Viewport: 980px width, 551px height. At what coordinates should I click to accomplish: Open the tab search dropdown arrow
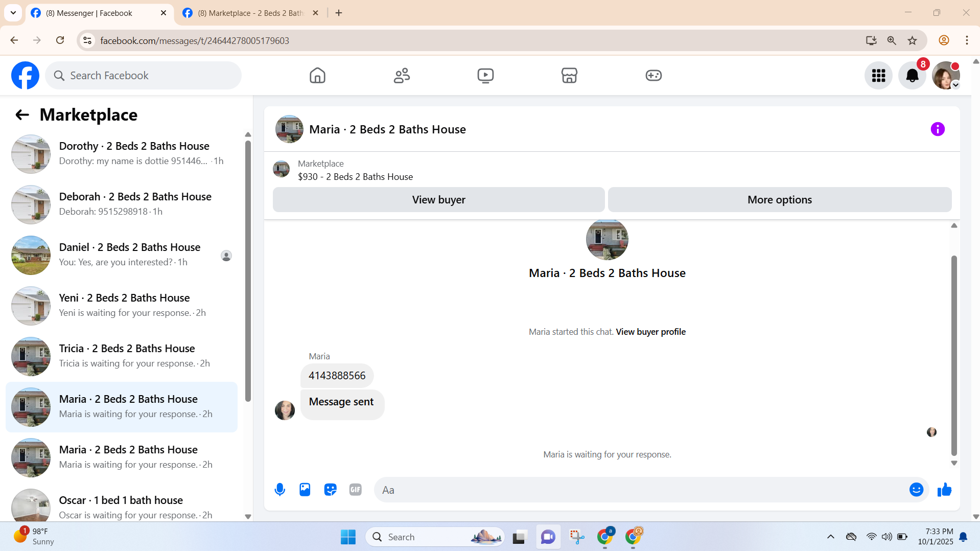pos(13,13)
